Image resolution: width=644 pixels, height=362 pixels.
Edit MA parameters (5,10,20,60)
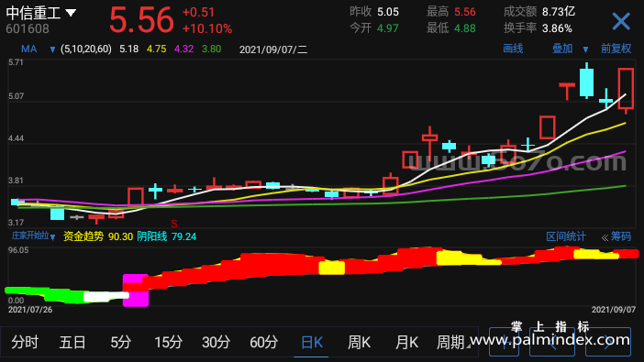coord(86,49)
